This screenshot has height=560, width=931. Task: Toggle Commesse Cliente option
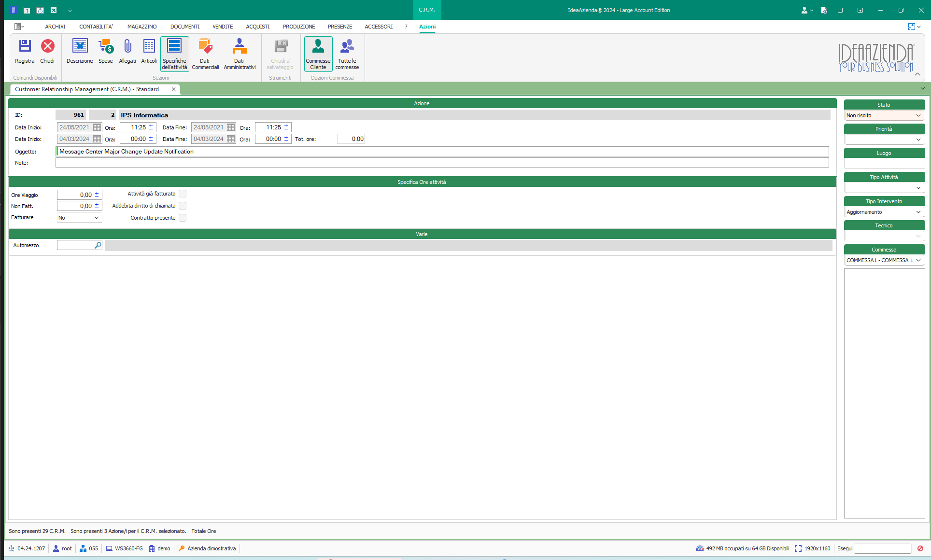[x=318, y=54]
